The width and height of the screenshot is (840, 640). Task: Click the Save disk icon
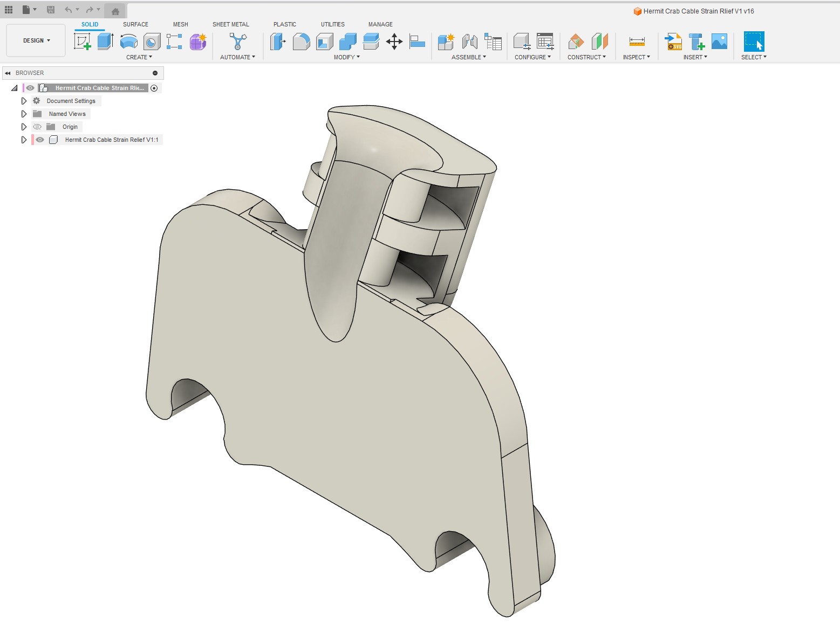(51, 10)
